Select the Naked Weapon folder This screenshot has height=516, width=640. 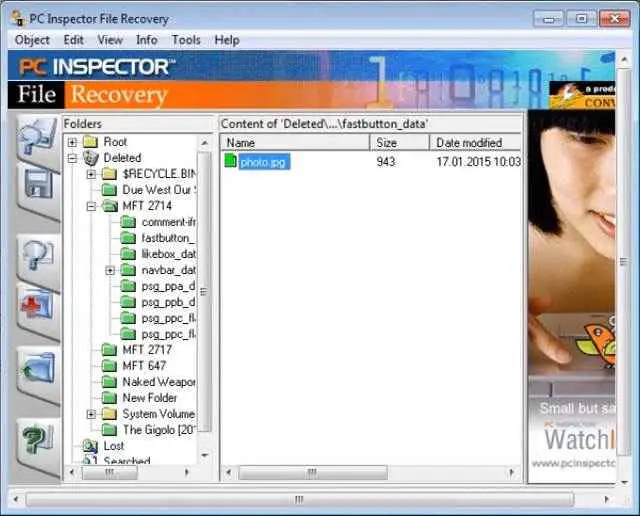(x=159, y=382)
